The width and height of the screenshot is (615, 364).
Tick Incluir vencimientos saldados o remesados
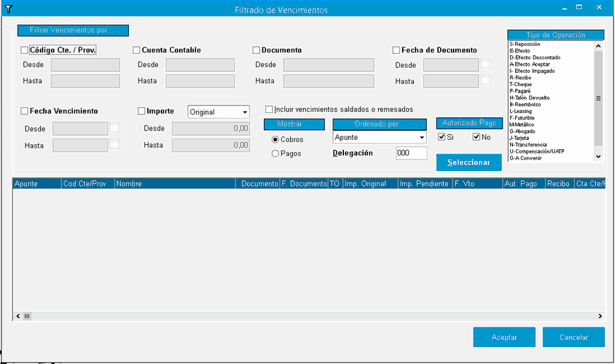click(x=269, y=110)
